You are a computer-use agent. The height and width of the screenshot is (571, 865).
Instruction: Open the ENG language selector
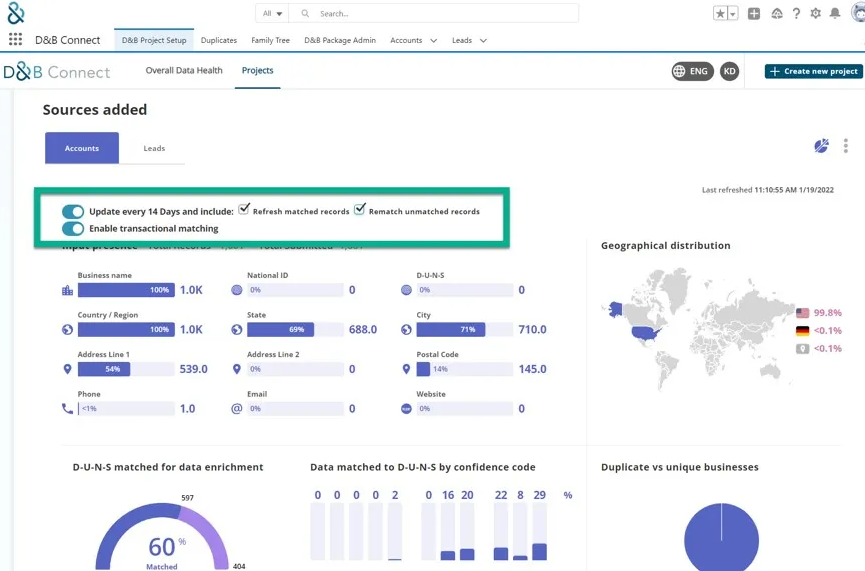tap(692, 71)
